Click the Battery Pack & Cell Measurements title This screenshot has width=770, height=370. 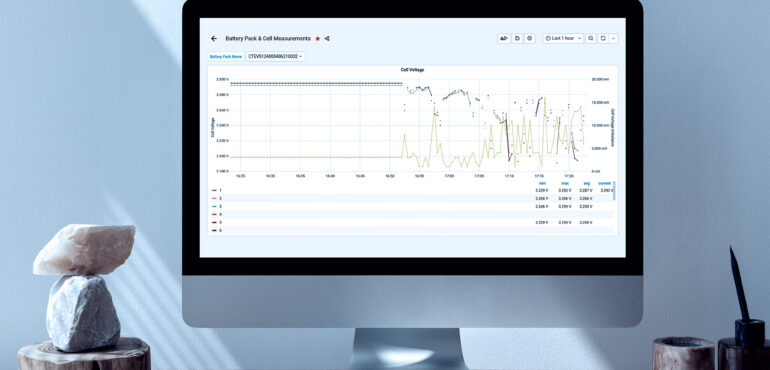pyautogui.click(x=268, y=38)
